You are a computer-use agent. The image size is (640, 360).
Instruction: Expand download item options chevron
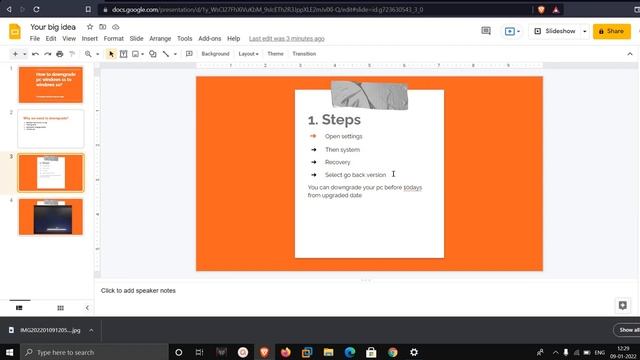(x=91, y=330)
